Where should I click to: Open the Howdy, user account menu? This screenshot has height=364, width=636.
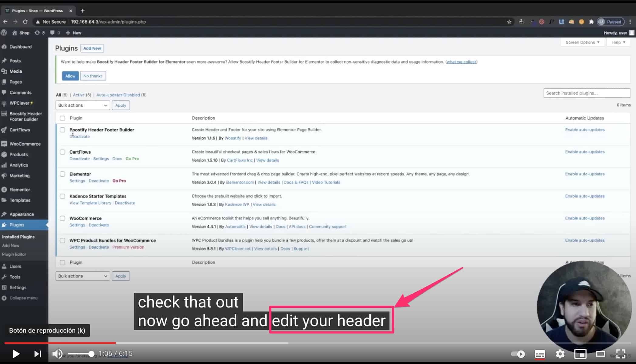coord(619,33)
